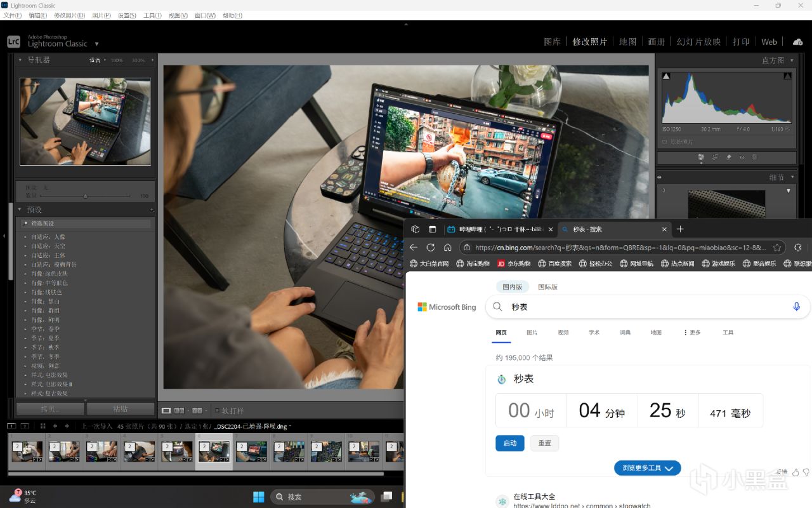This screenshot has height=508, width=812.
Task: Switch to Images tab in Bing
Action: (532, 333)
